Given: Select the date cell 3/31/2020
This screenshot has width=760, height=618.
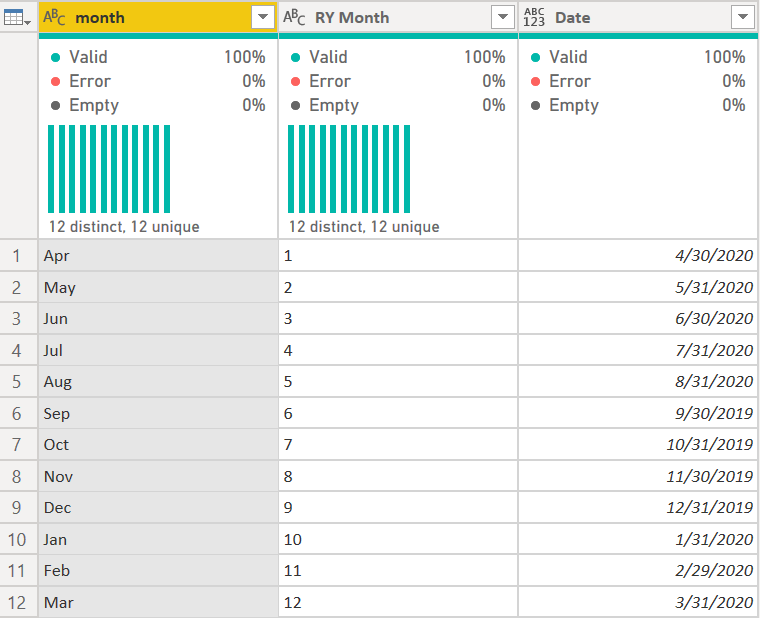Looking at the screenshot, I should point(638,602).
